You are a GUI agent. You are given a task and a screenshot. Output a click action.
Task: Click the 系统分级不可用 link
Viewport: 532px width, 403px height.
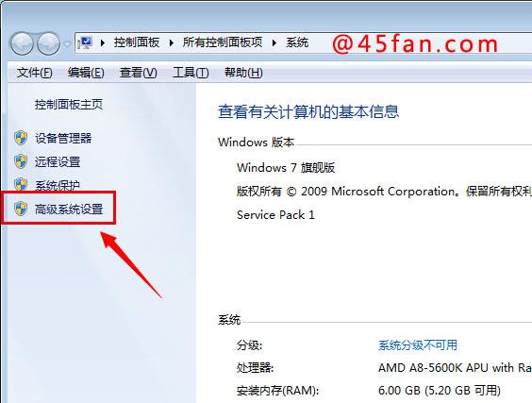point(418,344)
